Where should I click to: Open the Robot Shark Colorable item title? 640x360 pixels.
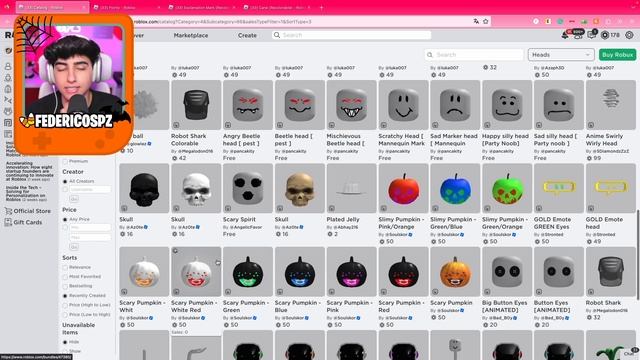pos(189,140)
